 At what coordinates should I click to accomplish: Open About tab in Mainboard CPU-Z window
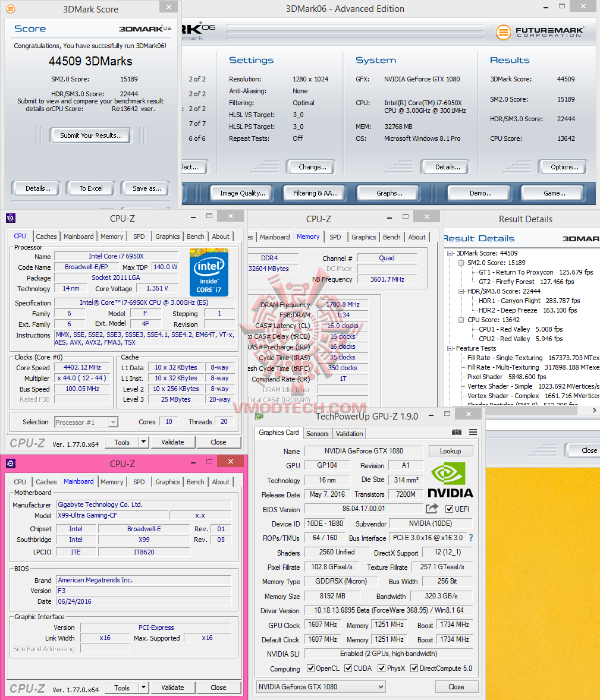[x=221, y=482]
